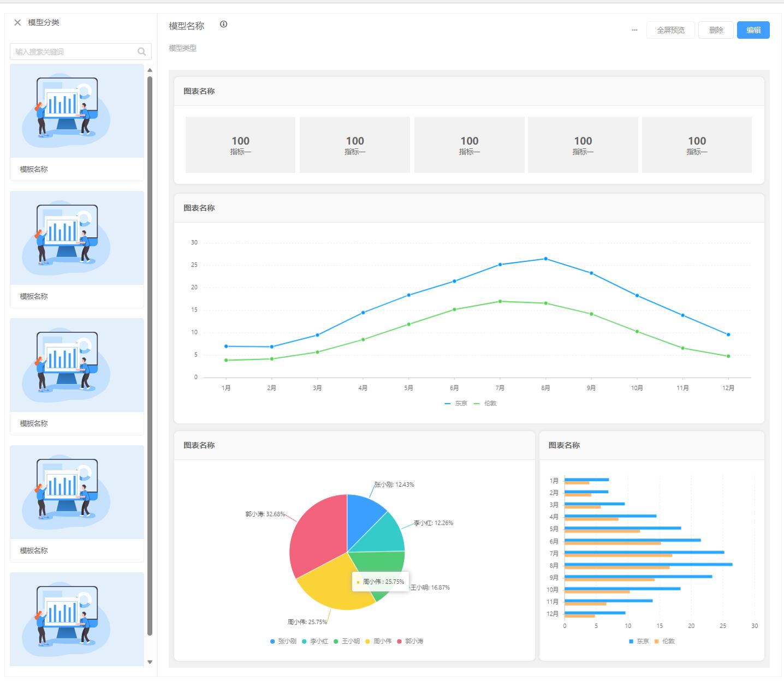
Task: Click the sidebar scrollbar down arrow
Action: [x=150, y=662]
